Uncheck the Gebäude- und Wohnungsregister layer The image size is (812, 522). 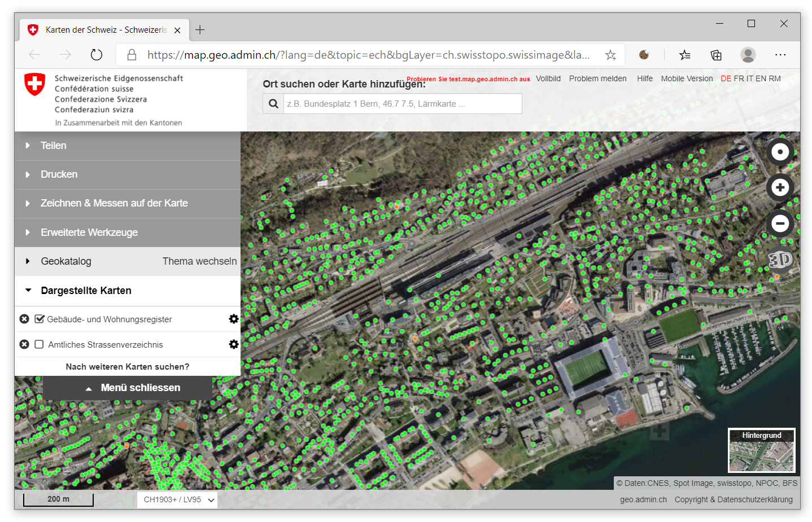40,319
